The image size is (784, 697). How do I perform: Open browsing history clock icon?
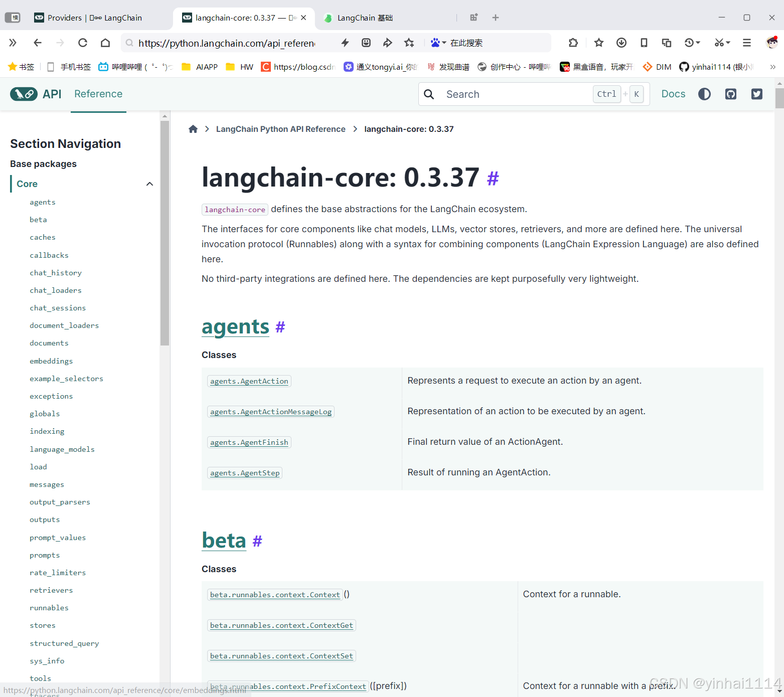coord(689,43)
